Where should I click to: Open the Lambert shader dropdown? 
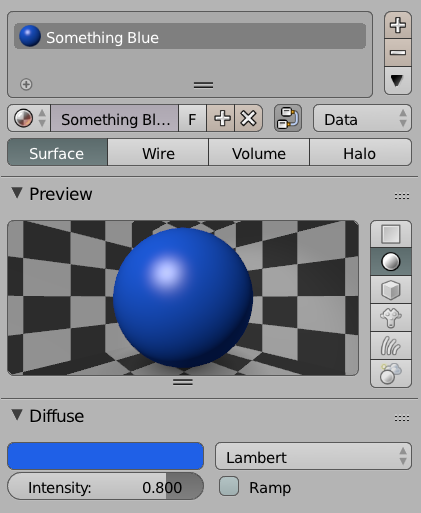[313, 456]
